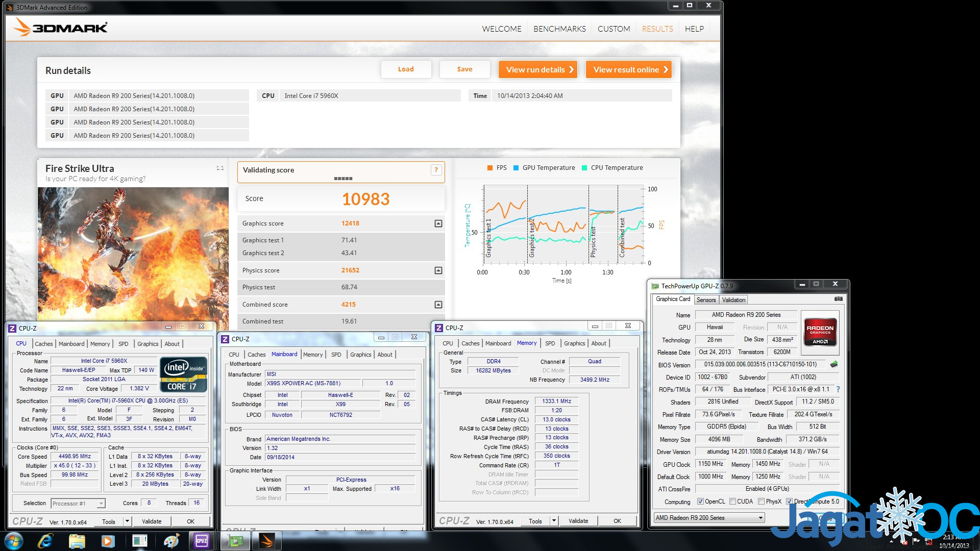Open Tools dropdown arrow in Memory CPU-Z window

[554, 521]
